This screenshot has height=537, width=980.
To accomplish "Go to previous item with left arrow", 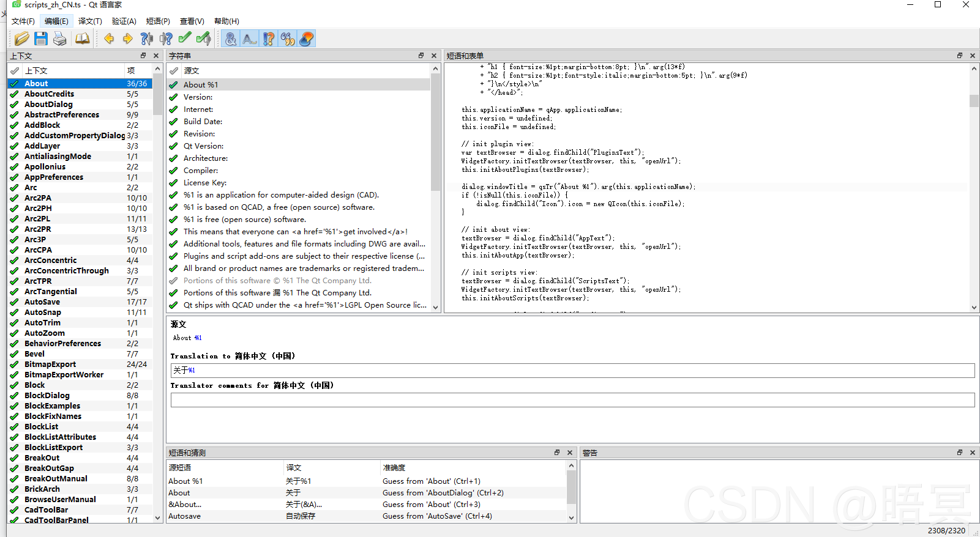I will [x=109, y=39].
